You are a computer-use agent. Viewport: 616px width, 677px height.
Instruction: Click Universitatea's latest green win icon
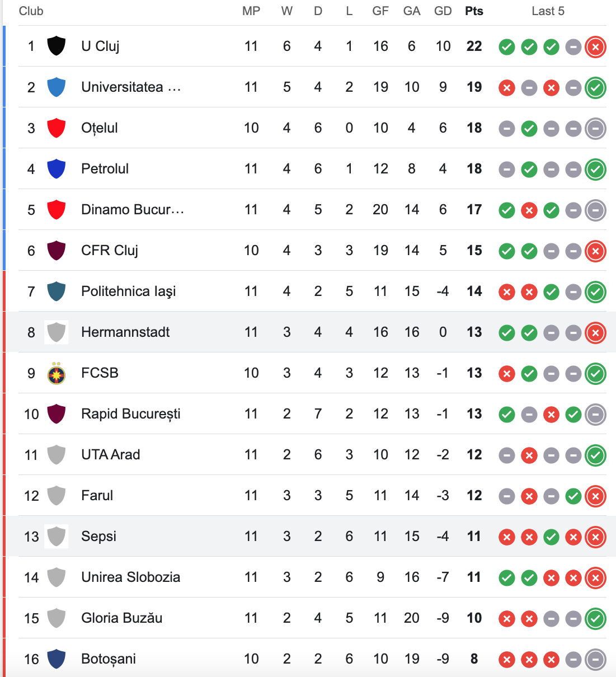tap(595, 88)
